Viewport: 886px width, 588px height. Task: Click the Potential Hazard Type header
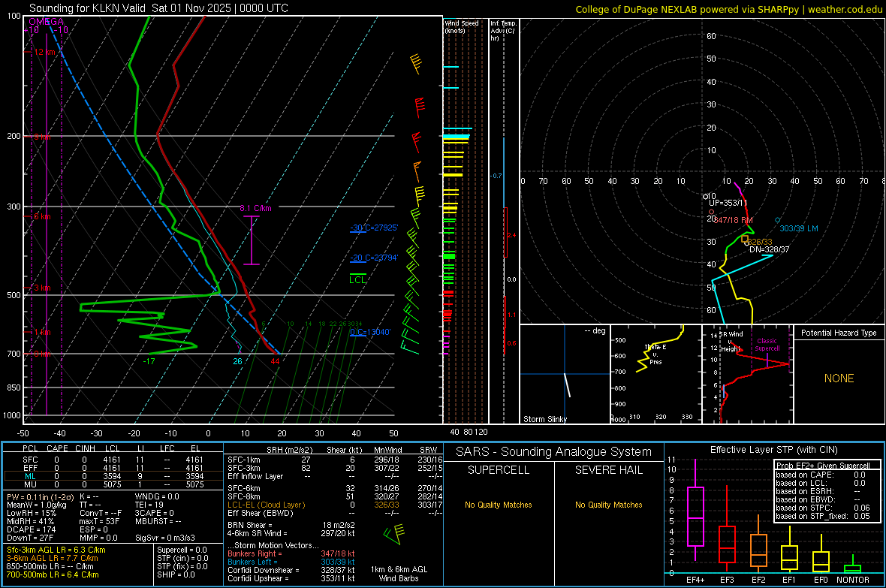839,333
